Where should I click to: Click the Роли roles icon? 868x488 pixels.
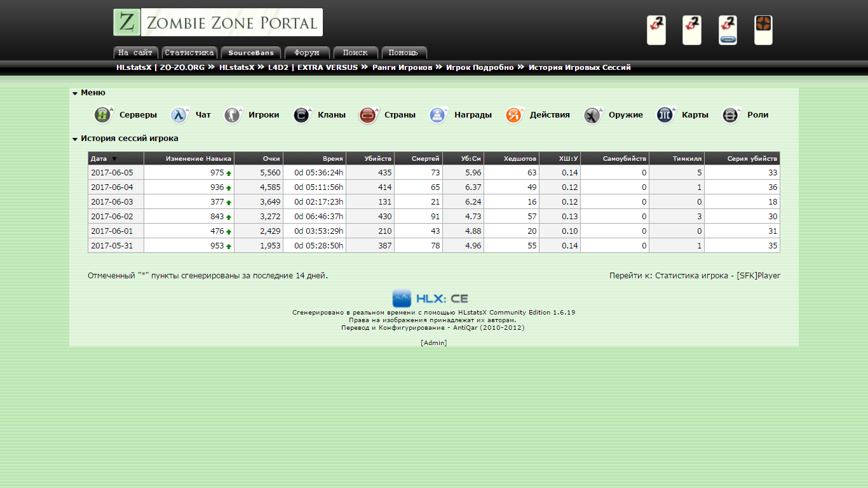731,115
